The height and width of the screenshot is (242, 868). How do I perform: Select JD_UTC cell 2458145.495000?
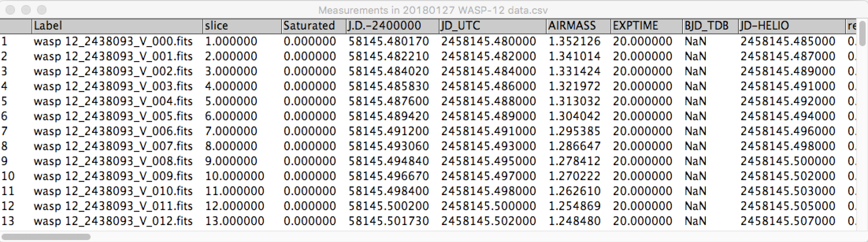[488, 161]
